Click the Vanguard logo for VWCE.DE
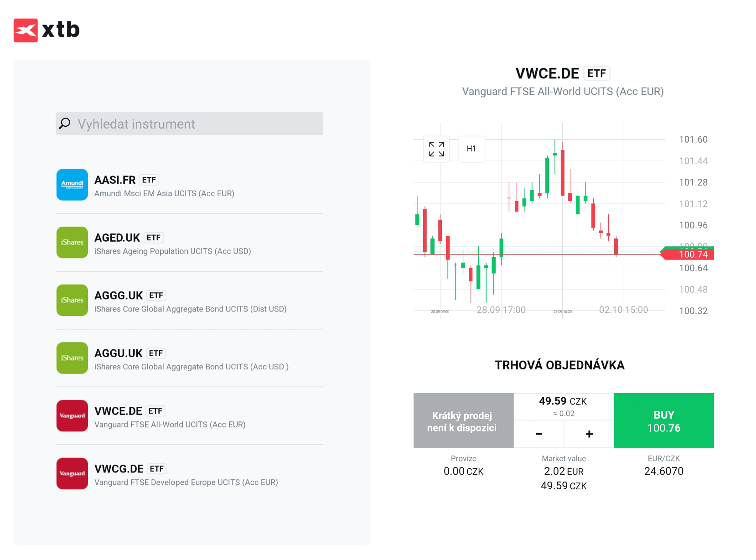This screenshot has width=756, height=560. pyautogui.click(x=72, y=416)
